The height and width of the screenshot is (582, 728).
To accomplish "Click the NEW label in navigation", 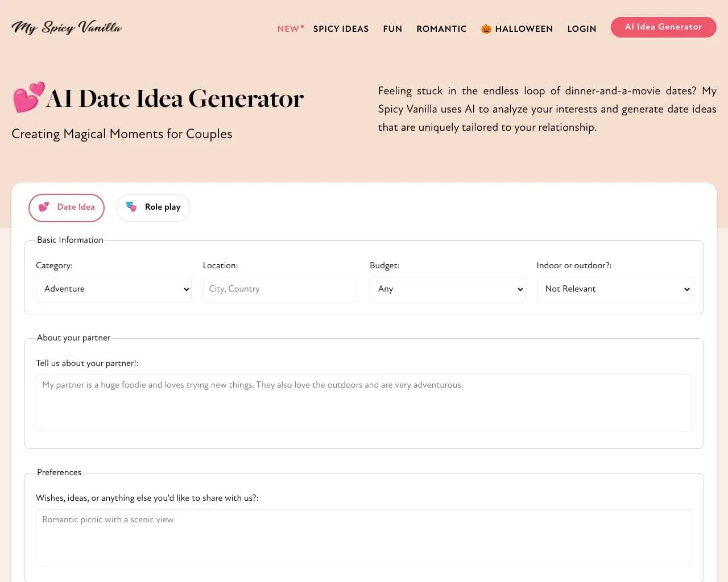I will 288,29.
